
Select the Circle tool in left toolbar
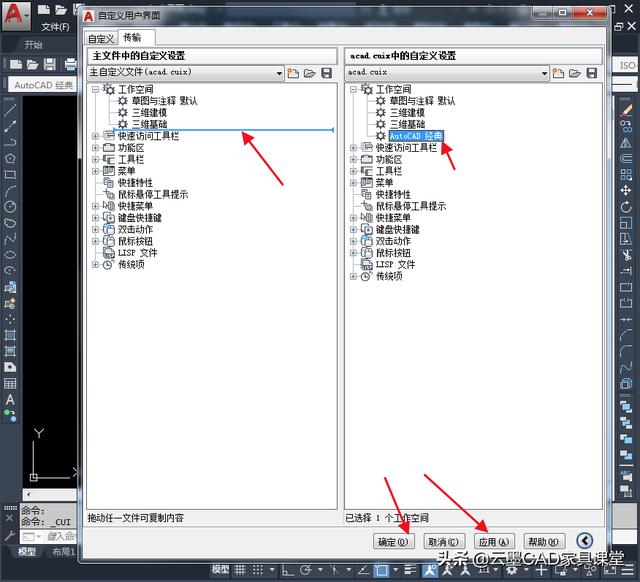tap(10, 207)
